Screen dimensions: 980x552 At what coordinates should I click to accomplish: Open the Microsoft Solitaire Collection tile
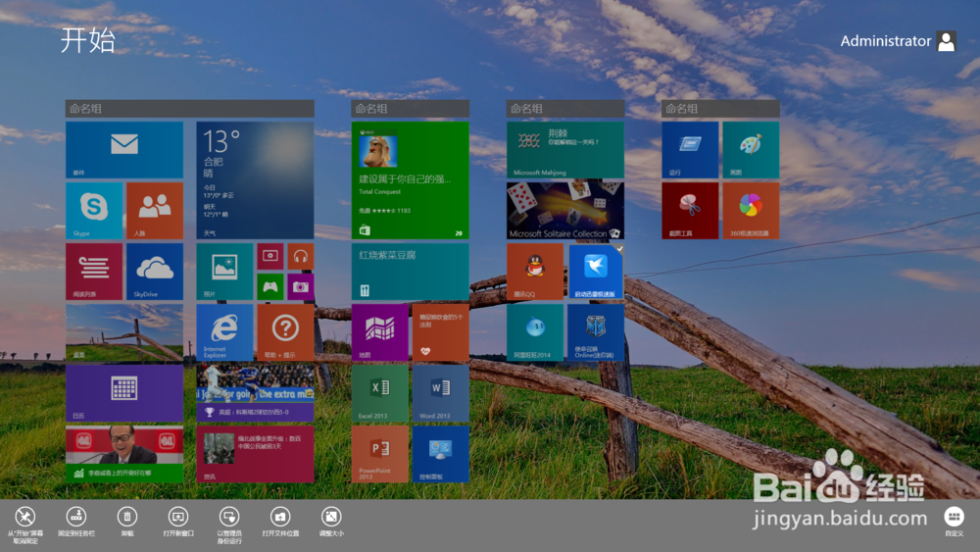pyautogui.click(x=565, y=211)
